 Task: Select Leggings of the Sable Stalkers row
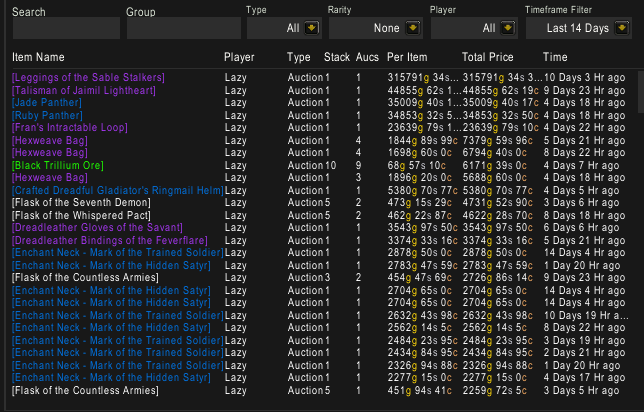tap(88, 78)
